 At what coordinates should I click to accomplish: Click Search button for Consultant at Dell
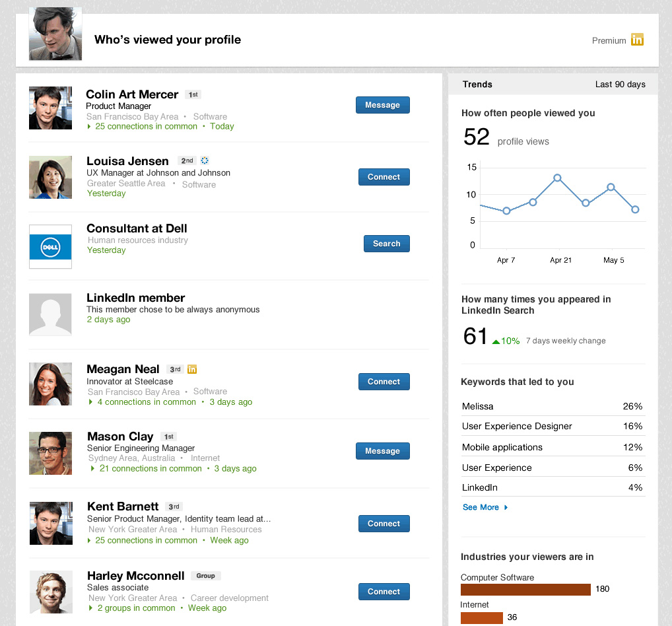(x=386, y=244)
